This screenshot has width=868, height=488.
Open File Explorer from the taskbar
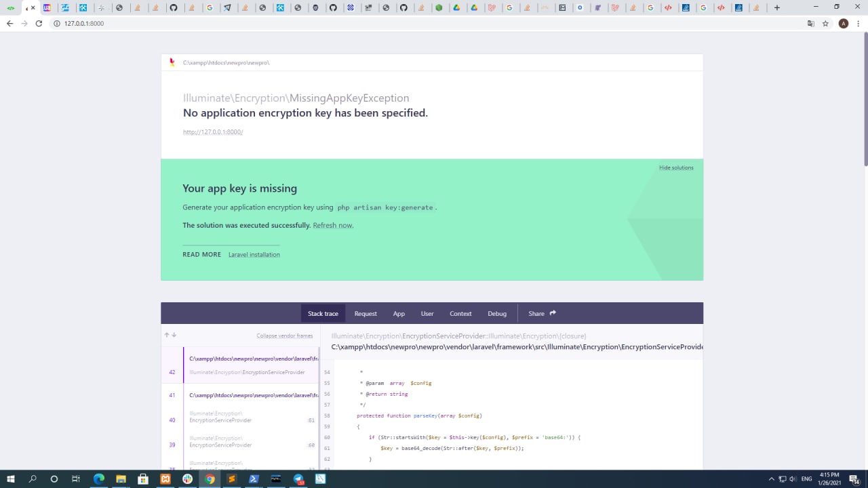tap(121, 479)
